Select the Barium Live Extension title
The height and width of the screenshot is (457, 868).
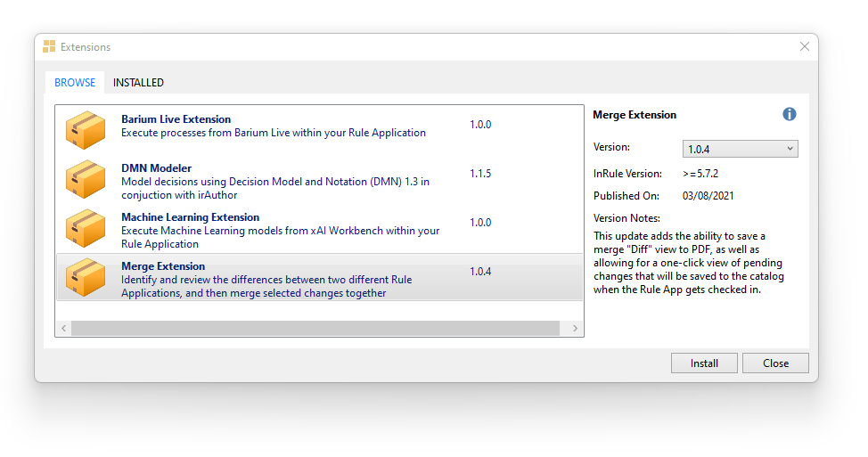(176, 119)
